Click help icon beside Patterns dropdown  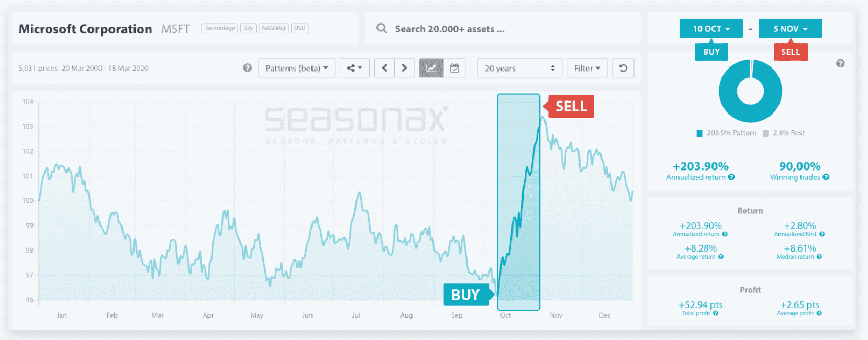coord(248,68)
